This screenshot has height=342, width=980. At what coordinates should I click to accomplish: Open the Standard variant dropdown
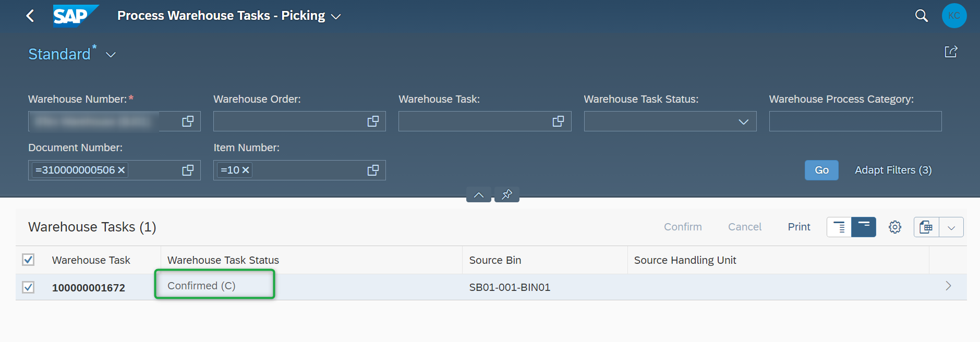pos(111,55)
